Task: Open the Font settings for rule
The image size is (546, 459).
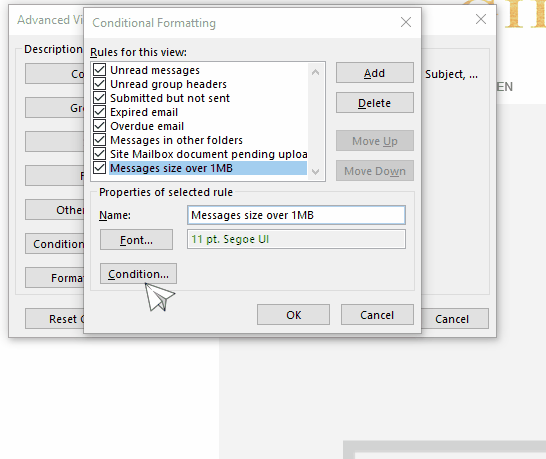Action: (x=136, y=240)
